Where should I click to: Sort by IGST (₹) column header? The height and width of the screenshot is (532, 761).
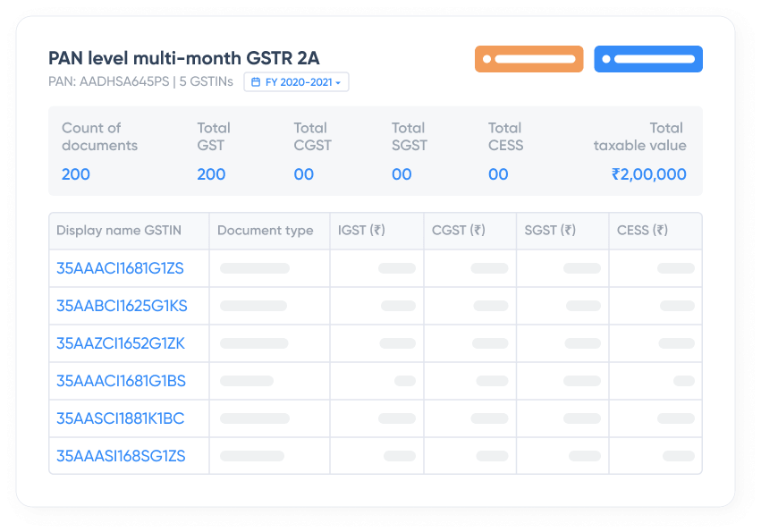[361, 231]
